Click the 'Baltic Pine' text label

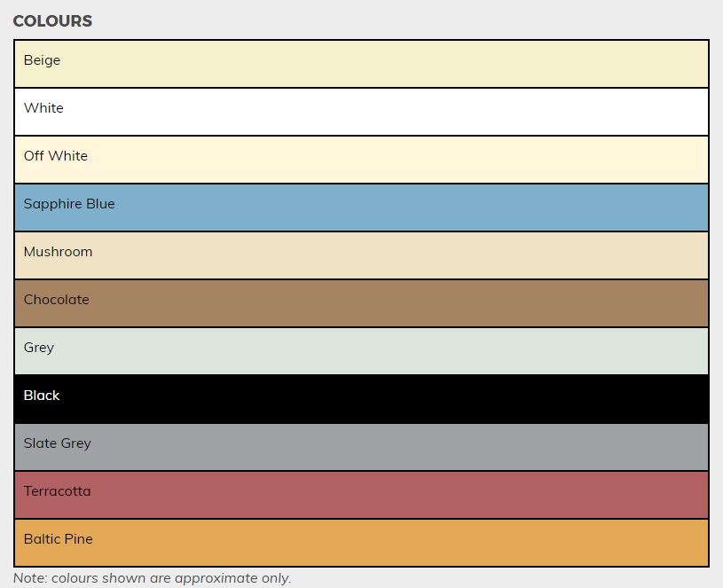pyautogui.click(x=59, y=539)
